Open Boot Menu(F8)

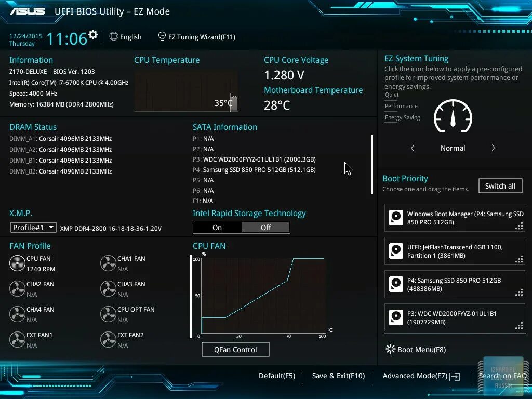421,350
